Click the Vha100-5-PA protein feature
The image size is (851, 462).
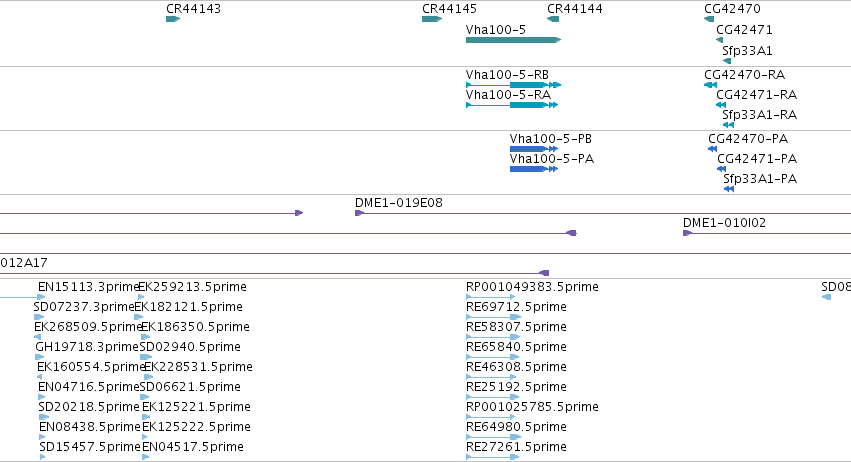click(534, 169)
